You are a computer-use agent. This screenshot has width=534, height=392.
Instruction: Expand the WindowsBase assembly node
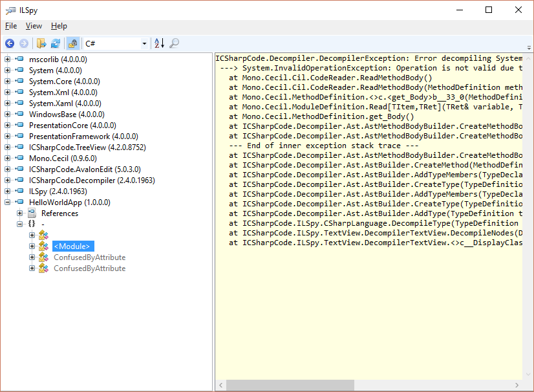pyautogui.click(x=8, y=114)
